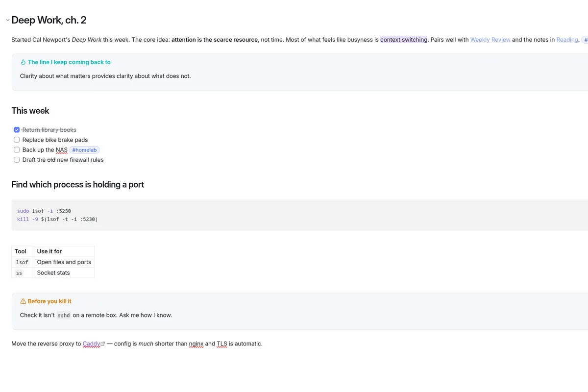Click the "Open files and ports" table cell
This screenshot has width=588, height=392.
(64, 262)
